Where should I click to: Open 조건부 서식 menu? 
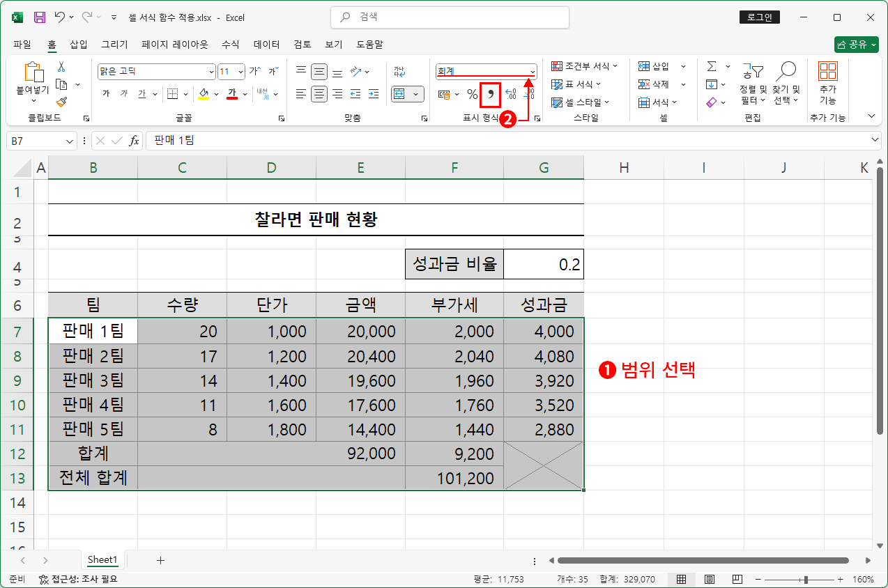point(584,66)
